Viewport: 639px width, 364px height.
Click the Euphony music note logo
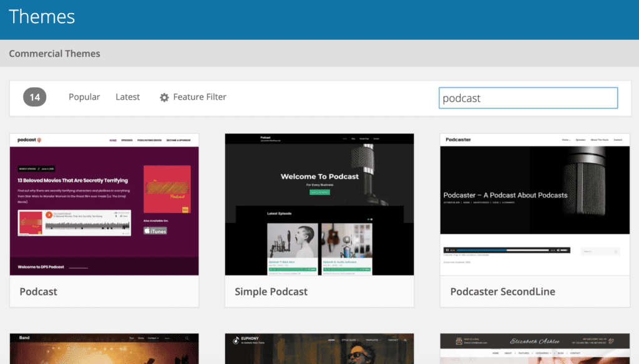tap(235, 340)
